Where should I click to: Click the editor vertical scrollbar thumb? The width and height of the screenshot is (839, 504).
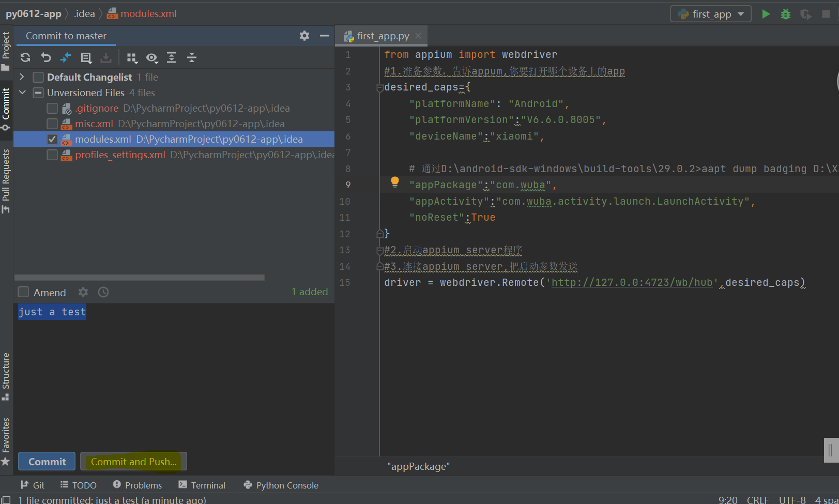(831, 450)
